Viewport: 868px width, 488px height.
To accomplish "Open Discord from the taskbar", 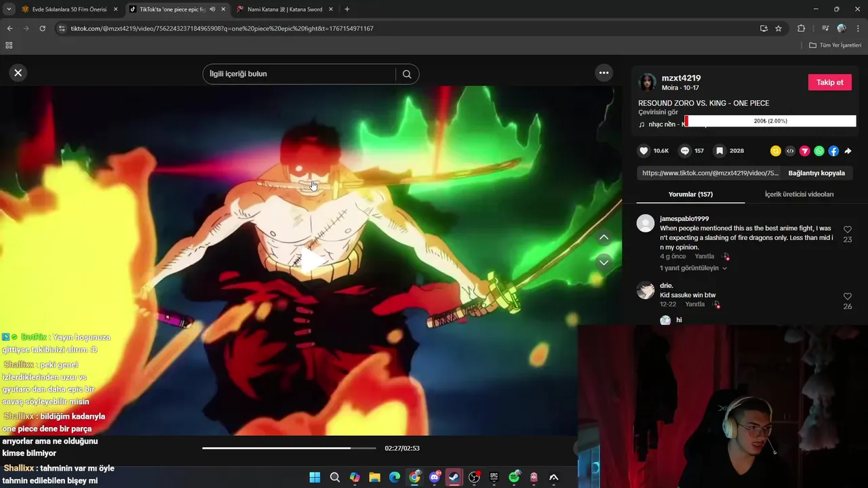I will coord(435,477).
